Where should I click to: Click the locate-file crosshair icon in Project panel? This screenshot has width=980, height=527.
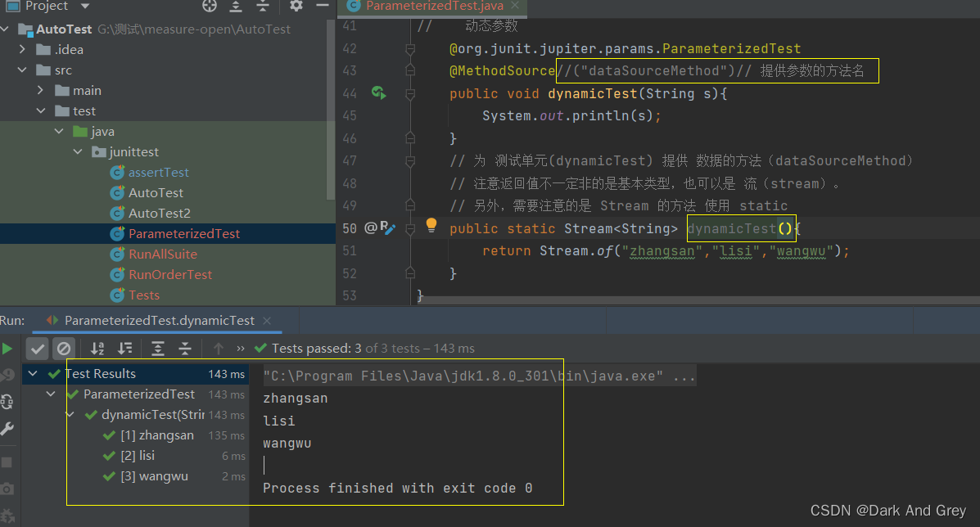pyautogui.click(x=210, y=6)
